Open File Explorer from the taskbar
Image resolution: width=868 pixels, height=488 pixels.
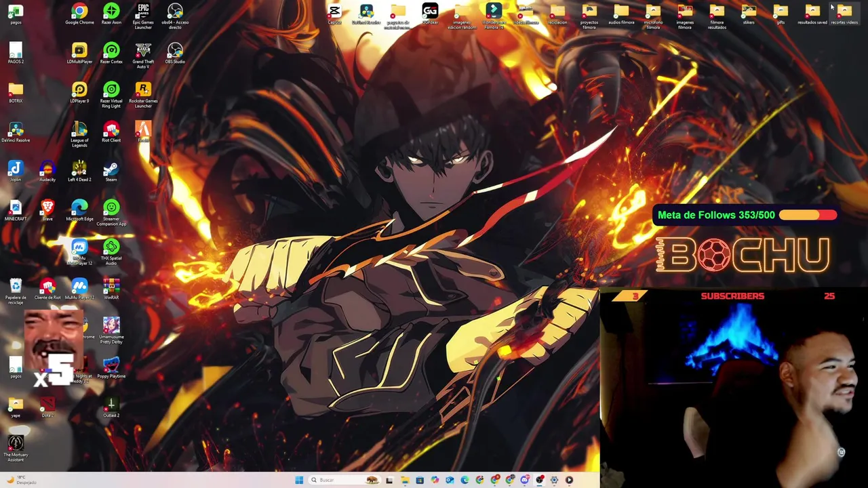tap(405, 480)
